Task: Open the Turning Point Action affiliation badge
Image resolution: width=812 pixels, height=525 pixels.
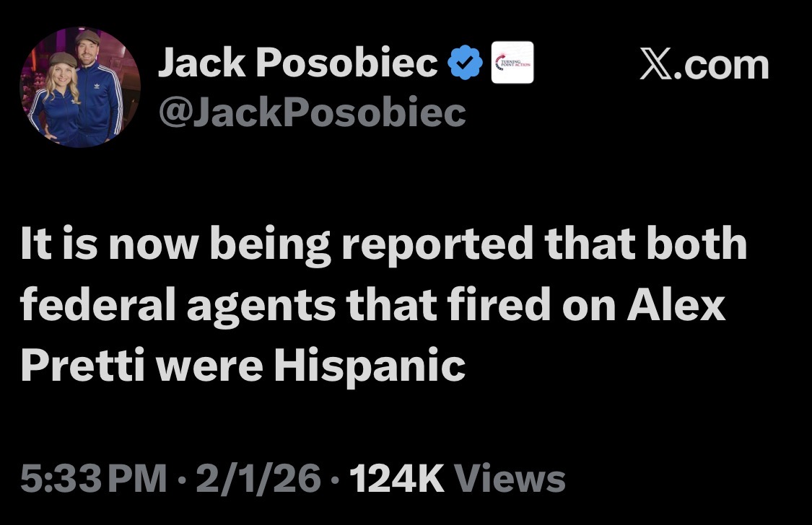Action: [x=512, y=63]
